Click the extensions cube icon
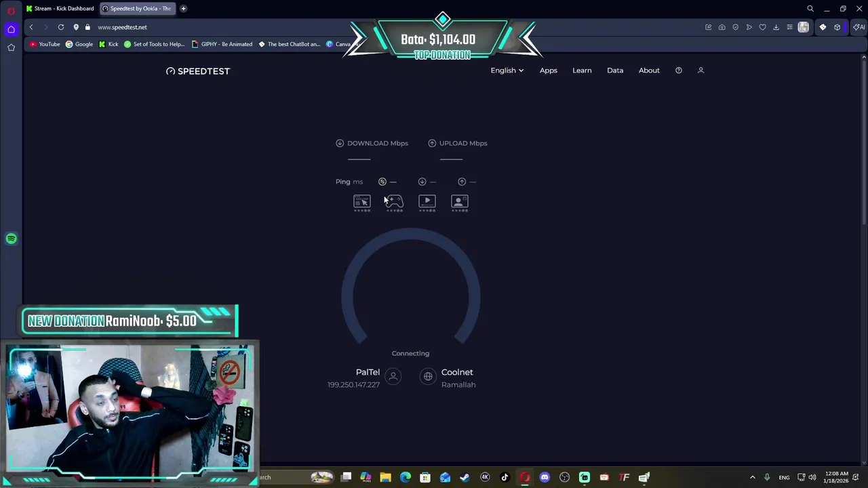 click(837, 27)
